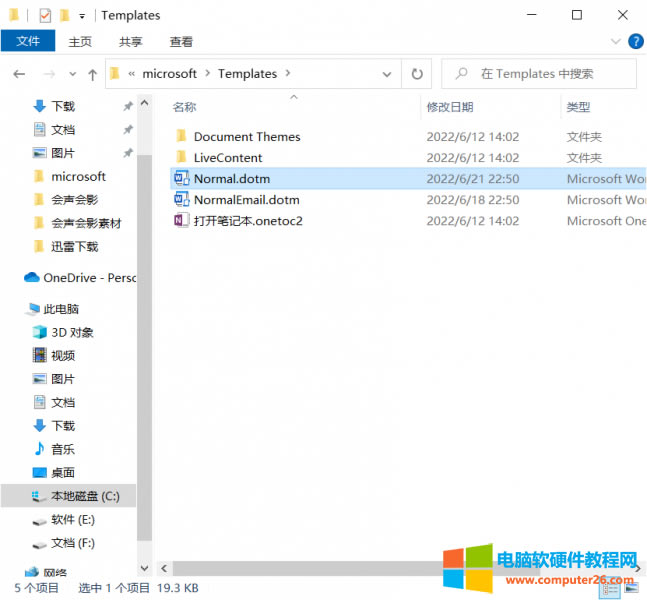This screenshot has width=647, height=600.
Task: Open Quick Access Toolbar customize dropdown
Action: click(x=81, y=16)
